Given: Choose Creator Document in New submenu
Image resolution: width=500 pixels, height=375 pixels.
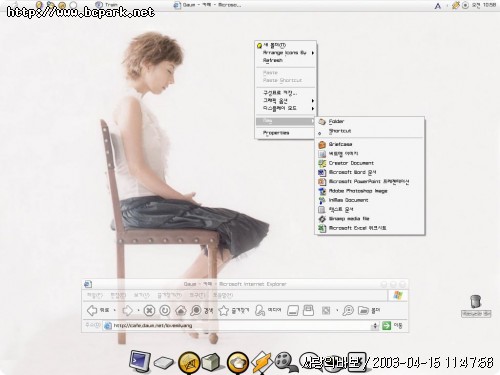Looking at the screenshot, I should pos(370,163).
